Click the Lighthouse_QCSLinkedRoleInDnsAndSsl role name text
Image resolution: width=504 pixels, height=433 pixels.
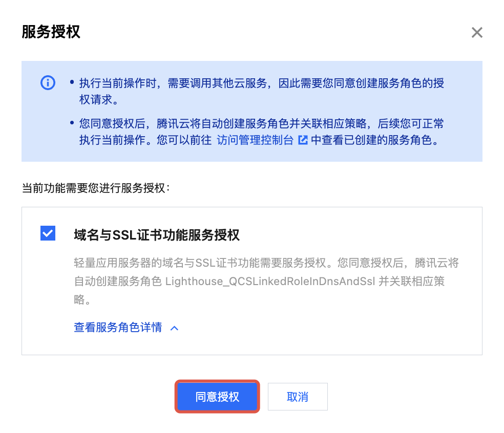coord(270,282)
